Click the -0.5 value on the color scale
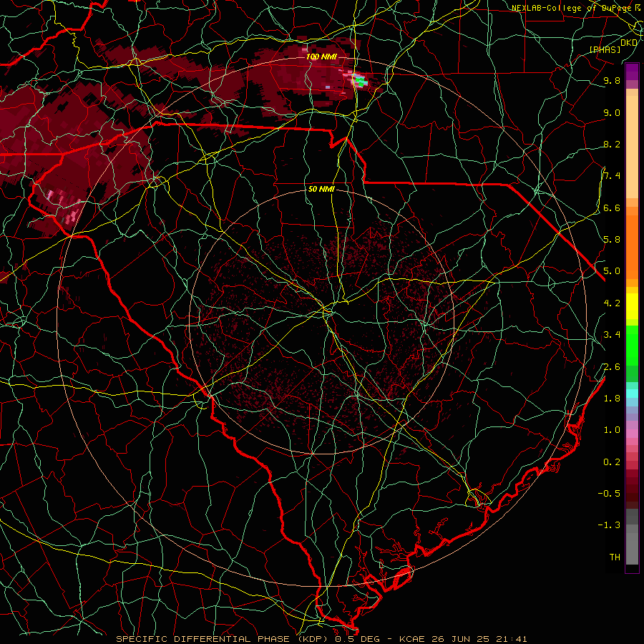Viewport: 644px width, 644px height. [x=609, y=494]
